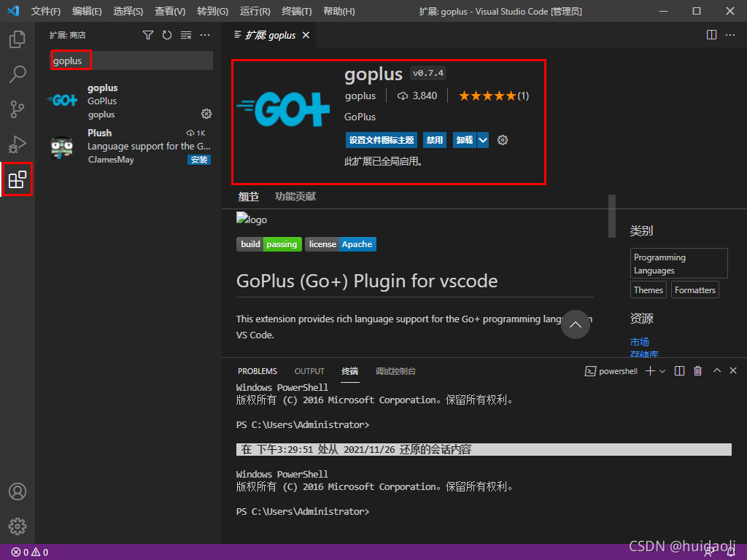Close the terminal panel
Viewport: 747px width, 560px height.
click(x=733, y=370)
